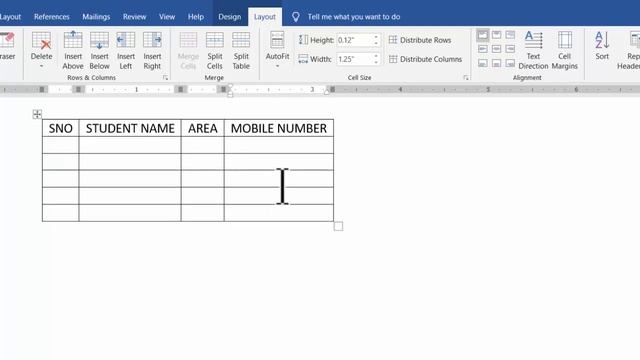
Task: Click the Tell me lightbulb icon
Action: coord(296,17)
